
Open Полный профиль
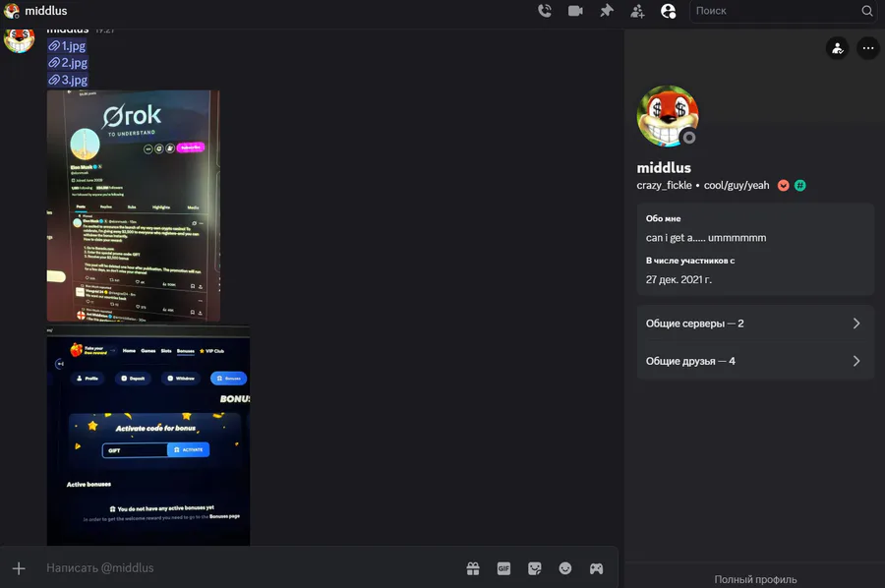tap(755, 579)
